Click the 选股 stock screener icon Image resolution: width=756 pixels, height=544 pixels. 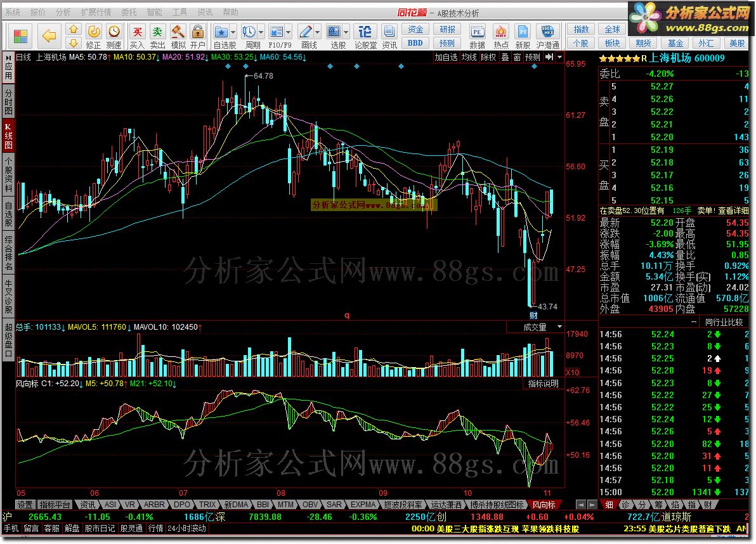[x=334, y=32]
